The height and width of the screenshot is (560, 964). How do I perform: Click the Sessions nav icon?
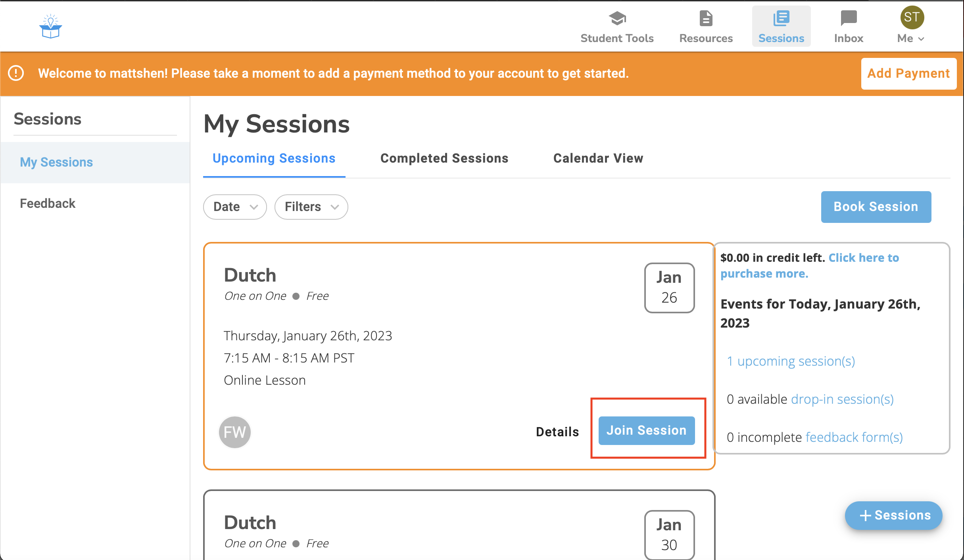(781, 18)
